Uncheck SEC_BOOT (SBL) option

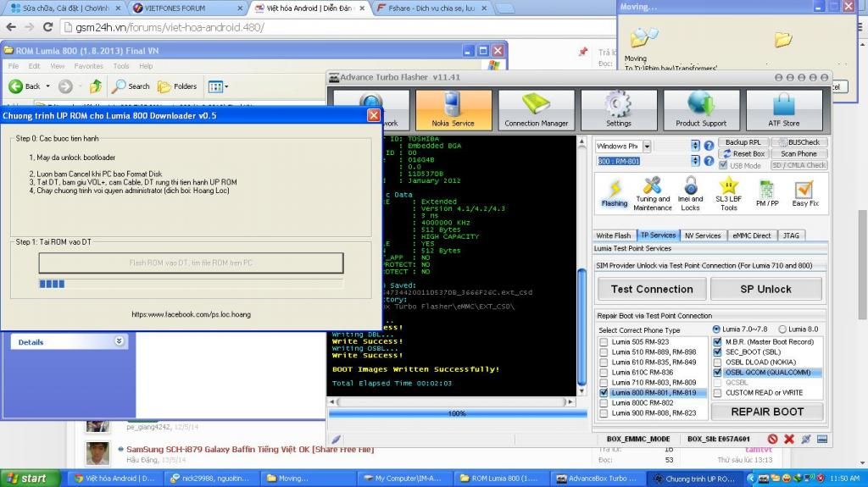(718, 352)
